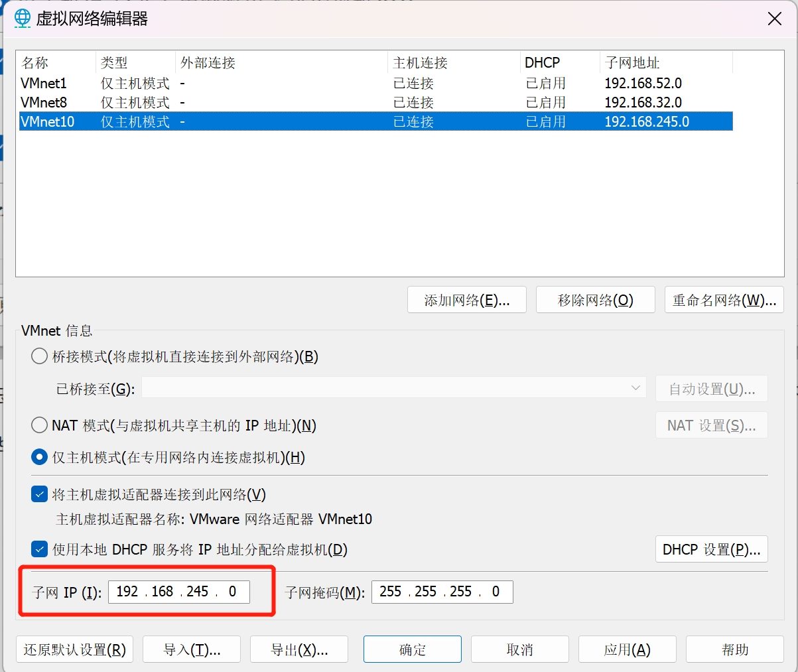Toggle 将主机虚拟适配器连接到此网络 checkbox

[39, 494]
